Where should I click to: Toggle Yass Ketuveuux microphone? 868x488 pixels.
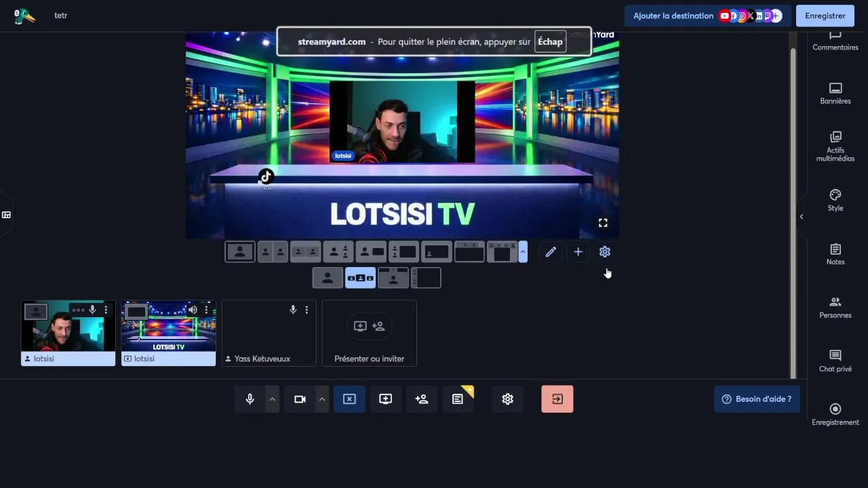(x=293, y=310)
